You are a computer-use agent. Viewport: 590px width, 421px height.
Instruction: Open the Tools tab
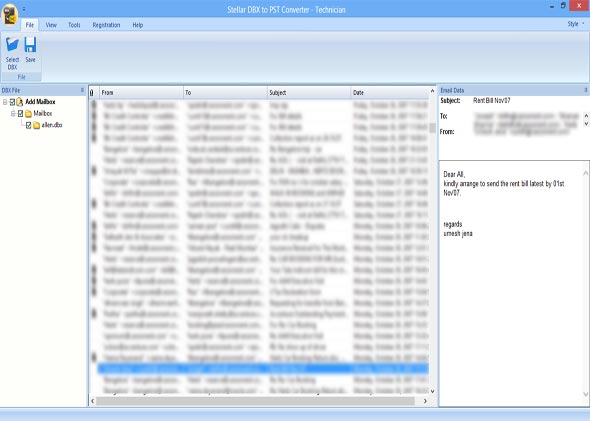tap(74, 25)
